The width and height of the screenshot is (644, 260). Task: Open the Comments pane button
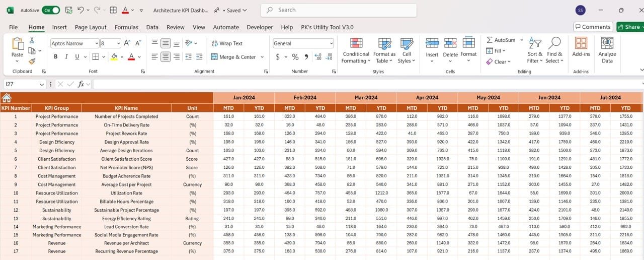click(593, 27)
